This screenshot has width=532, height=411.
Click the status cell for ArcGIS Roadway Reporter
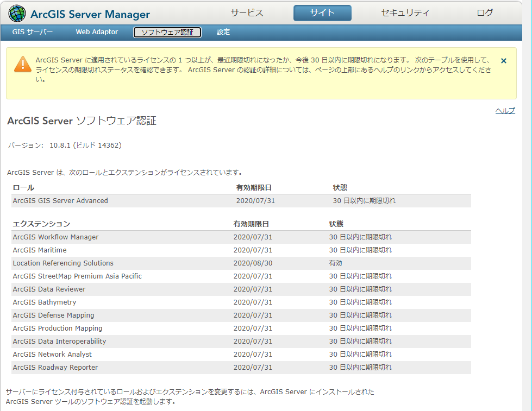[x=360, y=368]
